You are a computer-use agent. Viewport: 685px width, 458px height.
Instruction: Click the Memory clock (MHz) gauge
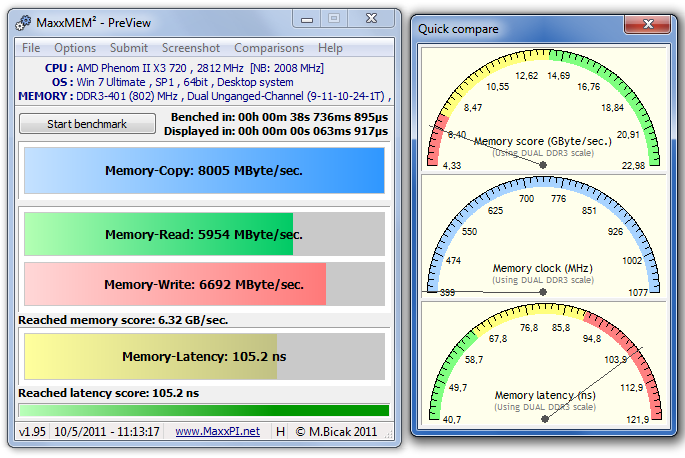point(544,236)
